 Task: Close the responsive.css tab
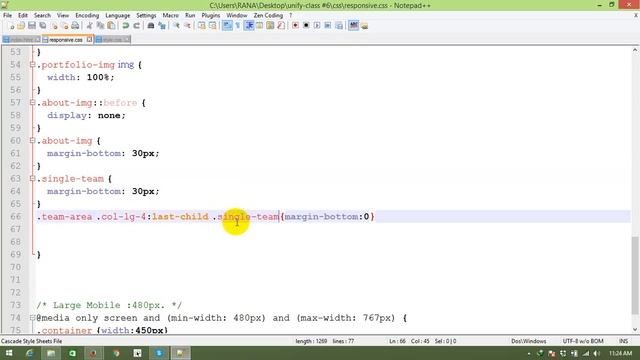point(89,40)
